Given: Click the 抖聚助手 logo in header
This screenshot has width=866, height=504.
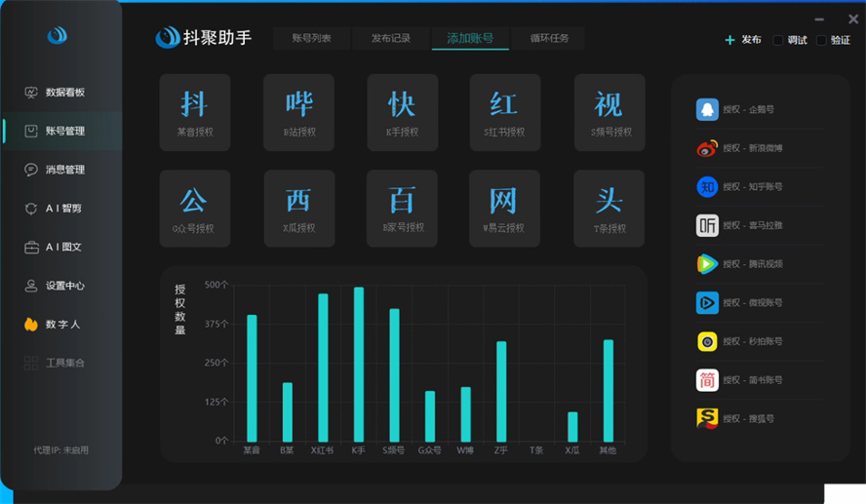Looking at the screenshot, I should (x=203, y=38).
